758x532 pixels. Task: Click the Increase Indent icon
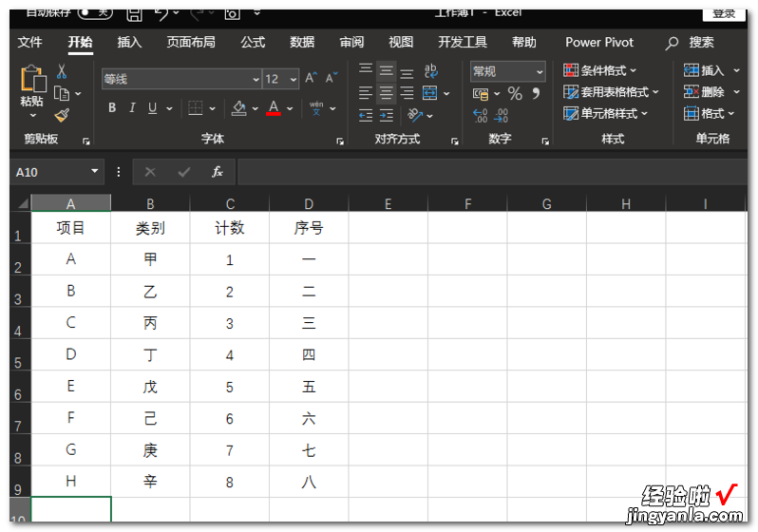click(x=387, y=115)
